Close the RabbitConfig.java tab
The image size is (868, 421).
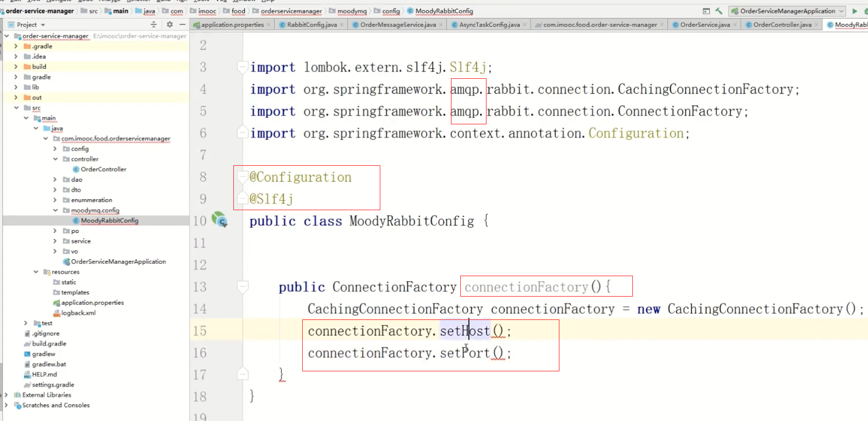341,25
